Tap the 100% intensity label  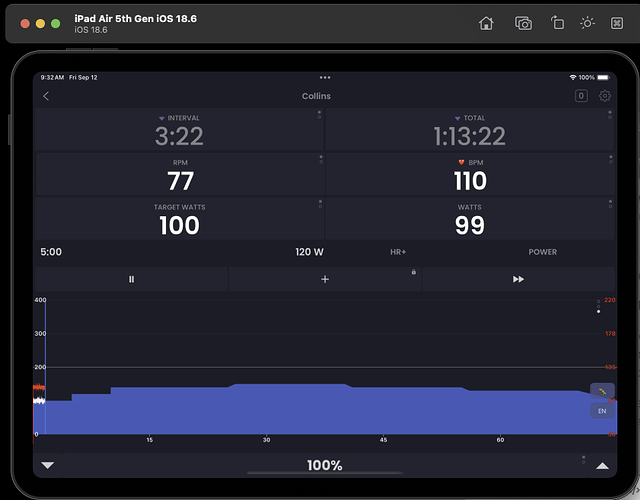[x=324, y=465]
